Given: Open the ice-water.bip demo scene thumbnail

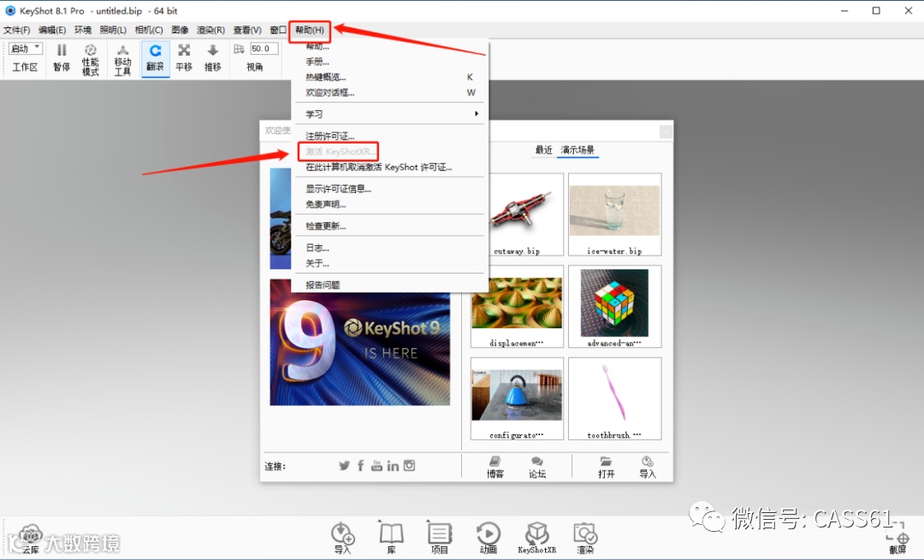Looking at the screenshot, I should pyautogui.click(x=614, y=215).
